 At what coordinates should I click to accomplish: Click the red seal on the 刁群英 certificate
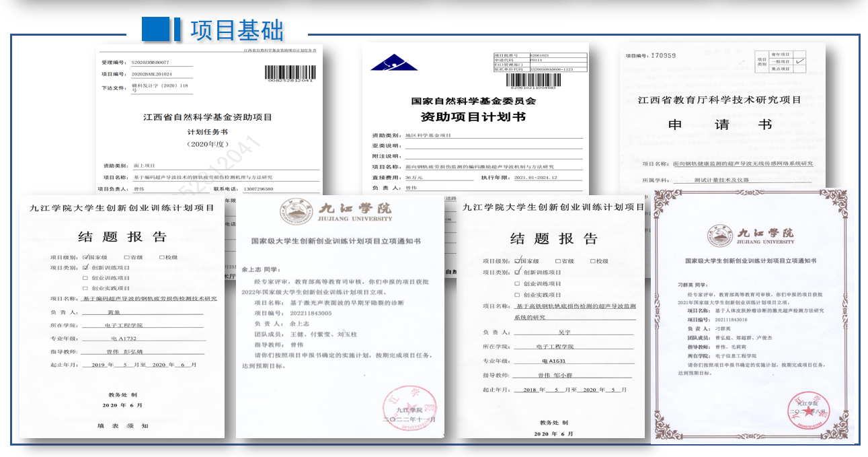click(x=808, y=411)
